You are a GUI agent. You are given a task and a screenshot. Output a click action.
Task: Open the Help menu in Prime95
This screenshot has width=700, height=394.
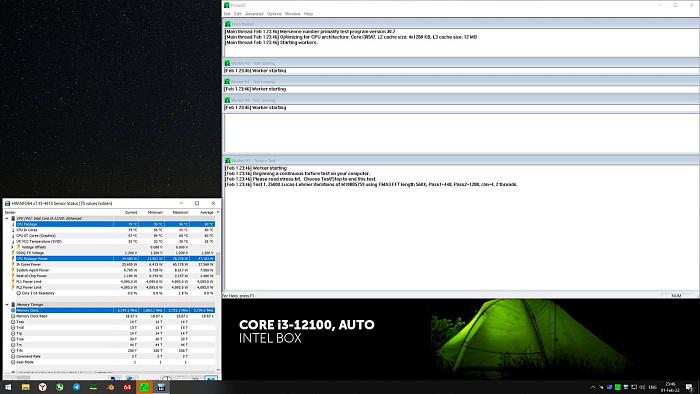coord(308,14)
